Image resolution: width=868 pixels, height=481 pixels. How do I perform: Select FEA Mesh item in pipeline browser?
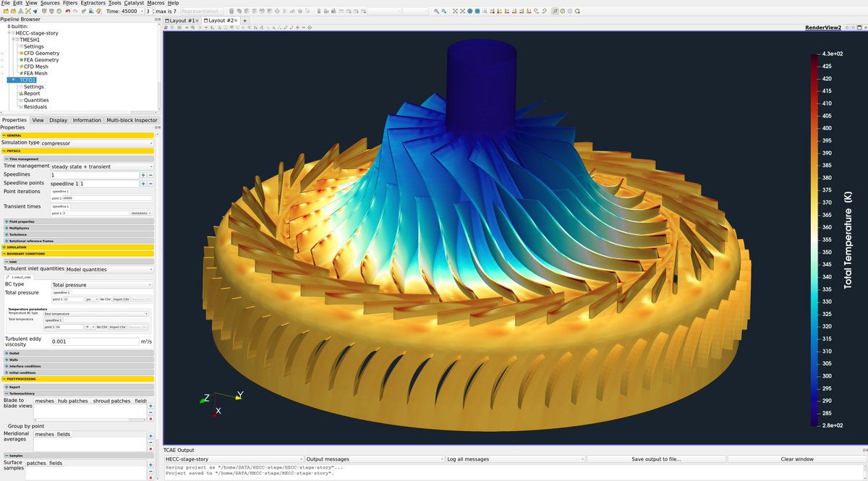(x=35, y=73)
